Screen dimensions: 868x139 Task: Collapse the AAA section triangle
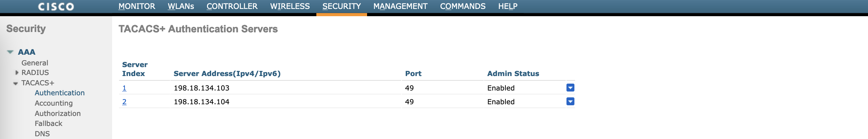tap(10, 52)
